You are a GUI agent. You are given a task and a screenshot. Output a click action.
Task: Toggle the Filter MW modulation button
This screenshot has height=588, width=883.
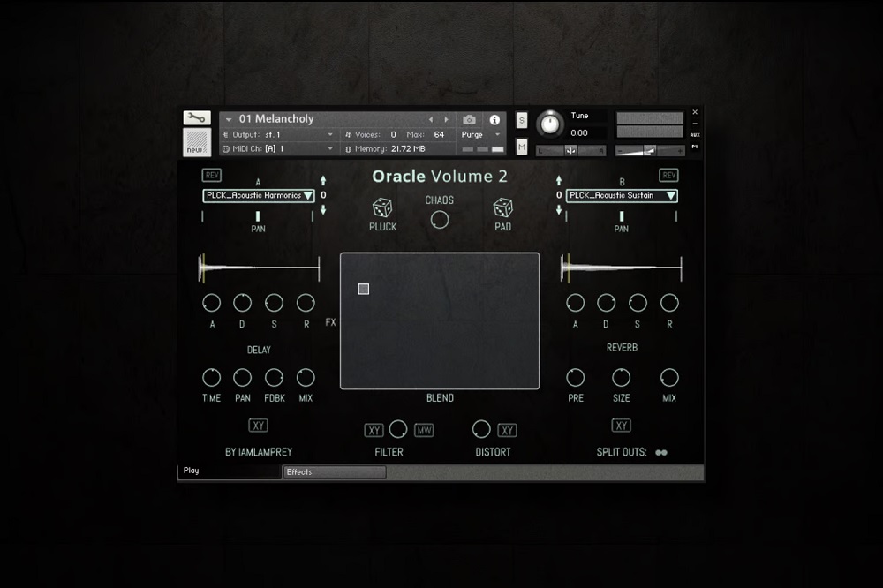coord(424,431)
